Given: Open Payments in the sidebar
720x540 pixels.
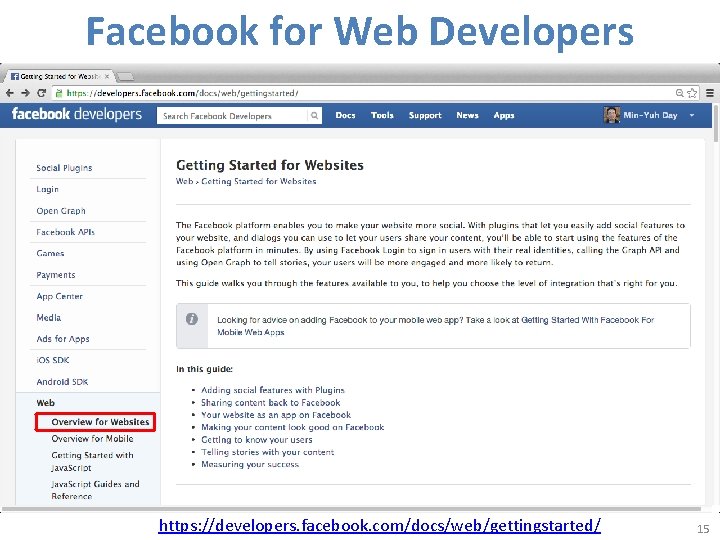Looking at the screenshot, I should click(56, 275).
